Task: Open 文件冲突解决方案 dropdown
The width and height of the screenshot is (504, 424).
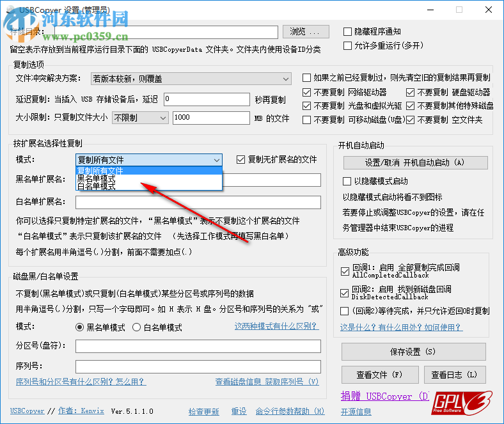Action: 191,79
